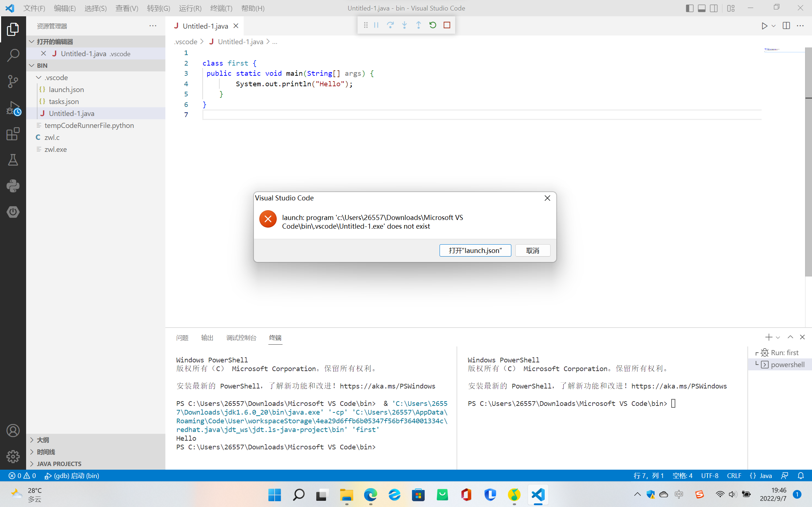Open the Run and Debug view
Screen dimensions: 812x507
[x=13, y=108]
